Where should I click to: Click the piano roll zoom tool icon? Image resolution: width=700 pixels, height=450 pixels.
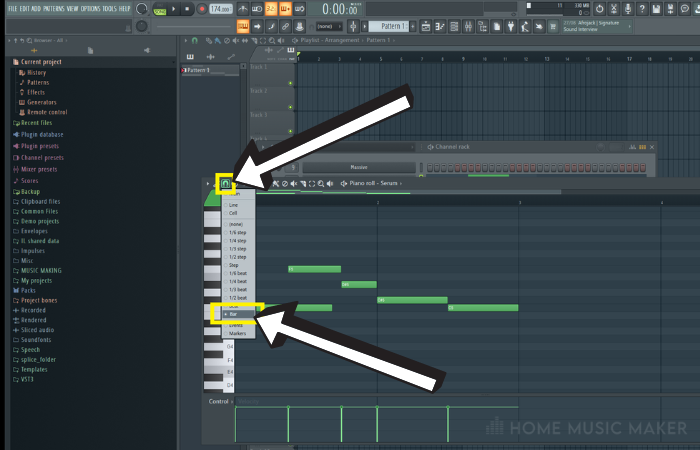tap(321, 183)
